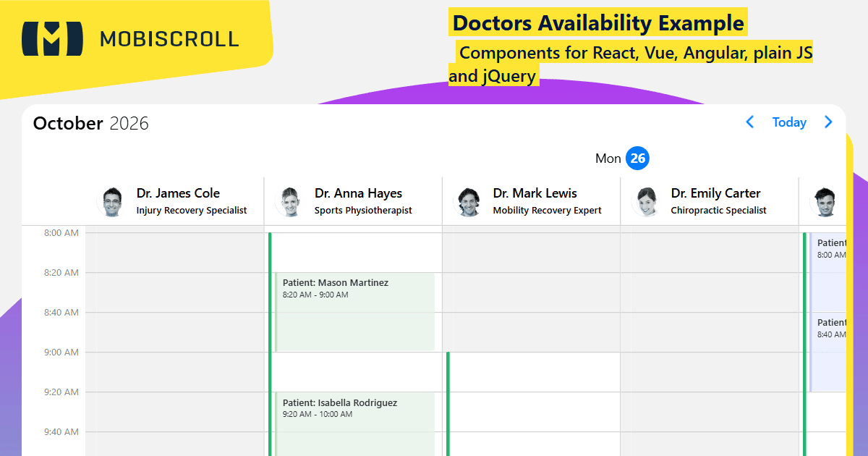Click Mobility Recovery Expert label

[547, 211]
